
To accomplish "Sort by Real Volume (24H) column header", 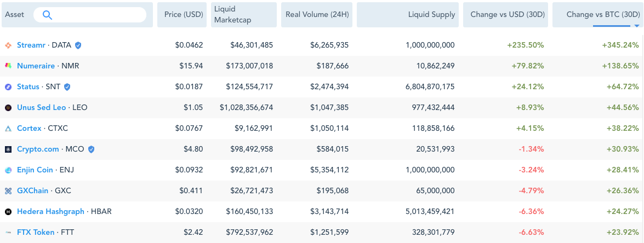I will point(317,15).
